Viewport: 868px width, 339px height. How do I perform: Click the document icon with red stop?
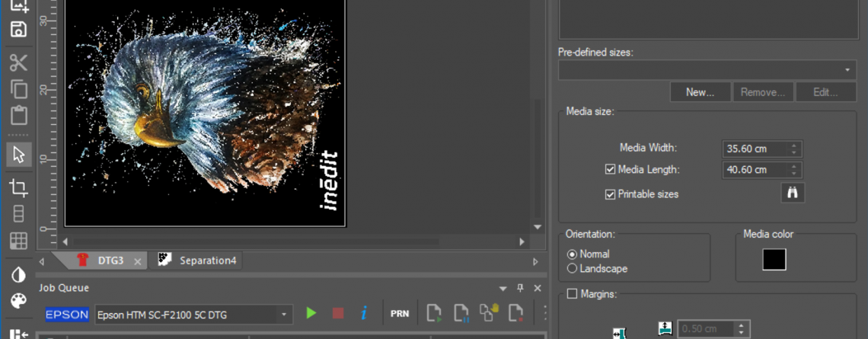pyautogui.click(x=516, y=314)
